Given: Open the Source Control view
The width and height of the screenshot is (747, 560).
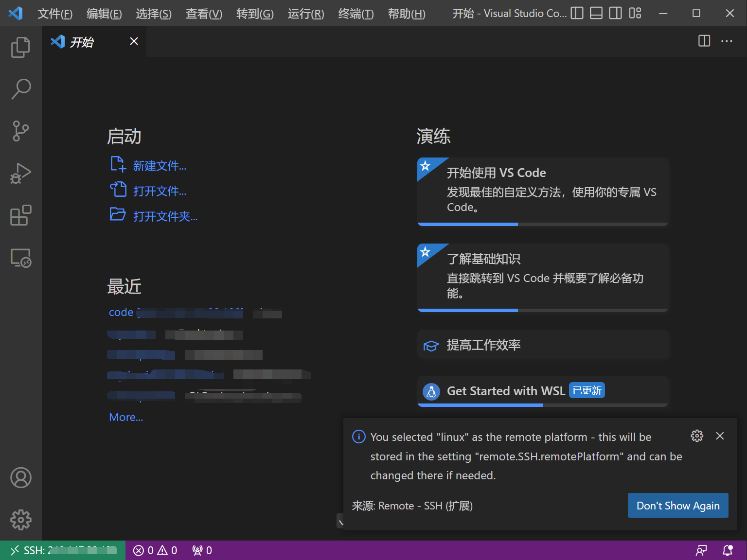Looking at the screenshot, I should [20, 131].
